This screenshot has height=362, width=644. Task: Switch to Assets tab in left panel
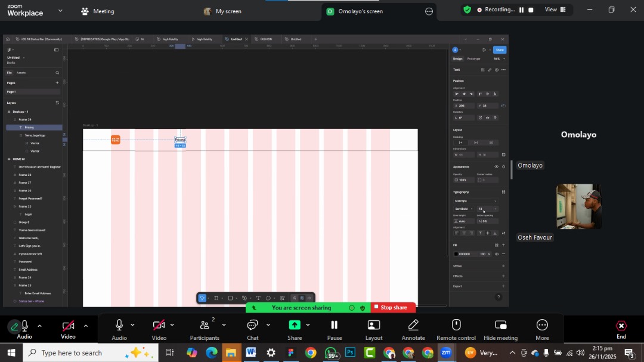tap(21, 73)
